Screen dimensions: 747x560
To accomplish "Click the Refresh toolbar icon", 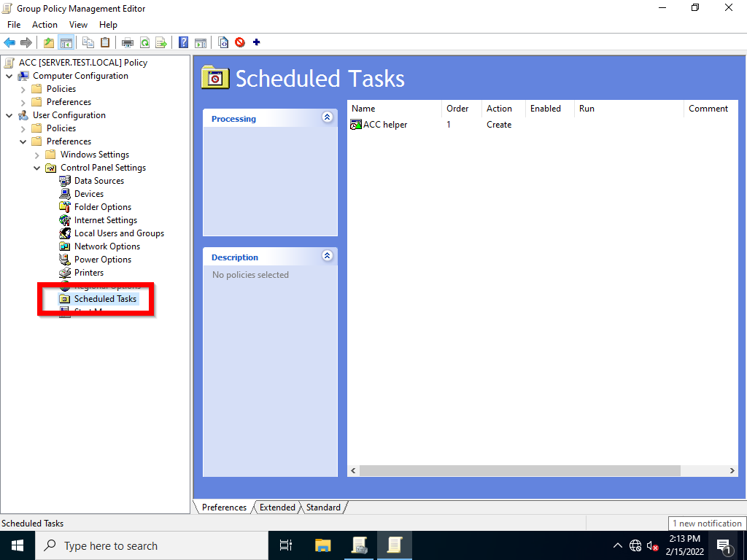I will point(145,42).
